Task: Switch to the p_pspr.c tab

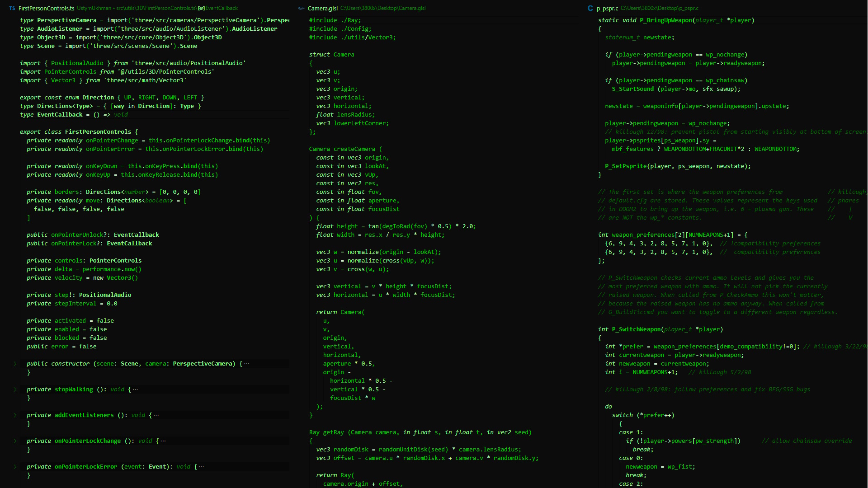Action: 607,8
